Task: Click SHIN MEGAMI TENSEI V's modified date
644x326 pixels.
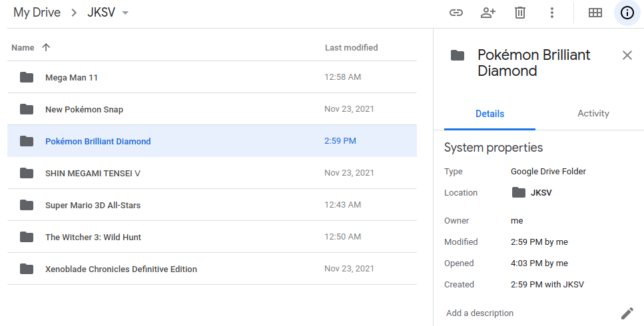Action: tap(349, 173)
